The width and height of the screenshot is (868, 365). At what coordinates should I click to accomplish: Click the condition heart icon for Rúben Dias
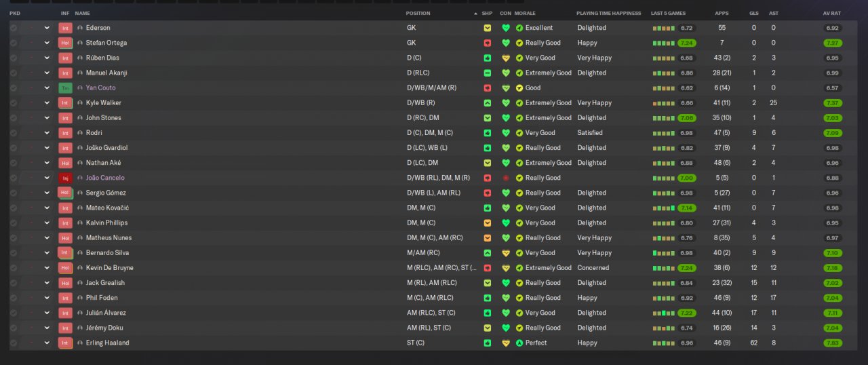pyautogui.click(x=505, y=58)
